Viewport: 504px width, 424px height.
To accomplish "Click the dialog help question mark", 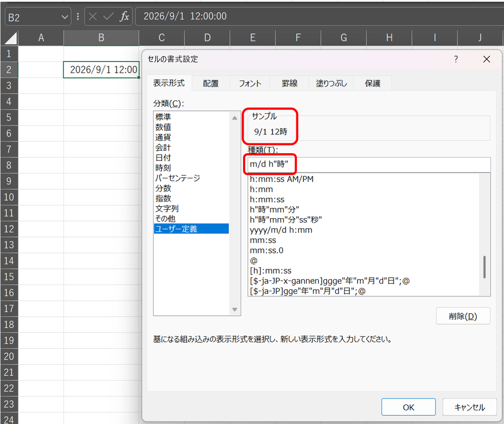I will point(456,59).
